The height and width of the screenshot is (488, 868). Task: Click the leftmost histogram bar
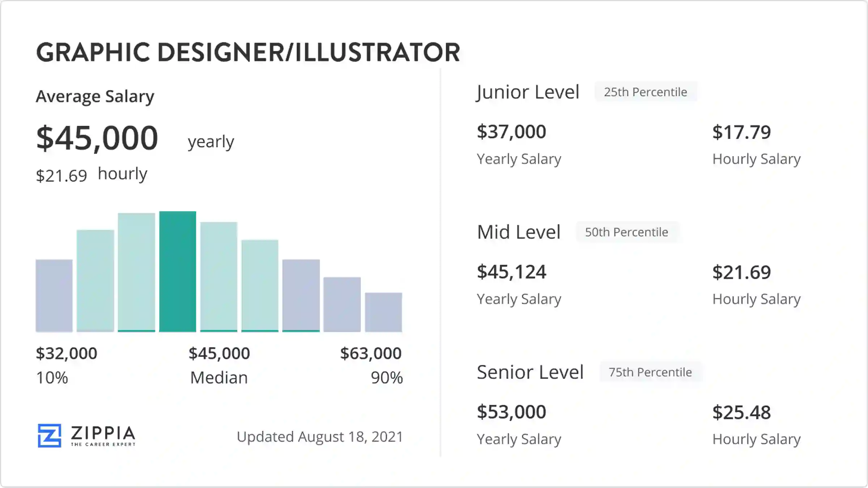coord(54,295)
